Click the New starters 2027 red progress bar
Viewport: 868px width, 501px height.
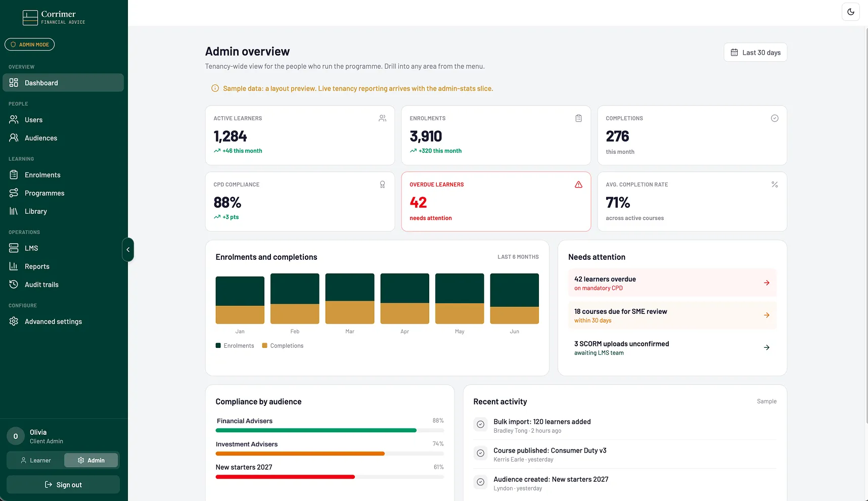pos(285,477)
